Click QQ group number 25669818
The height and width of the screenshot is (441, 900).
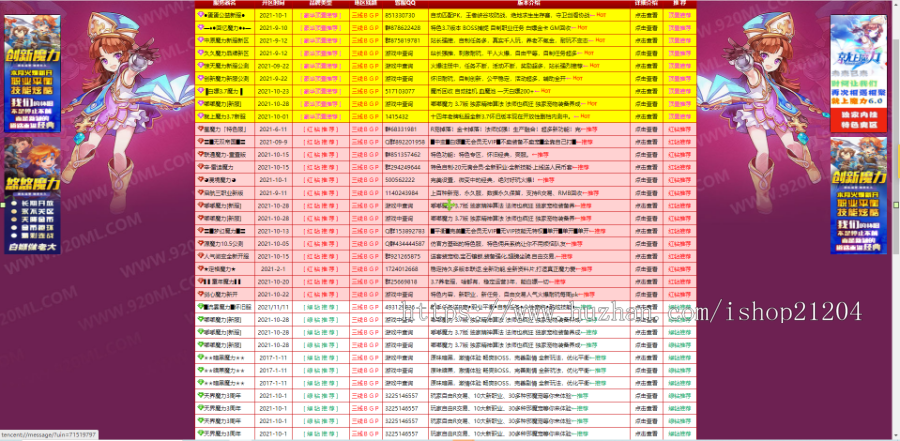point(401,281)
